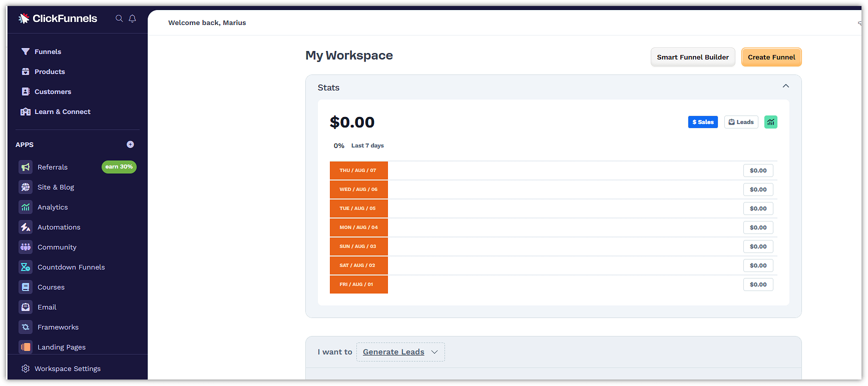Open Funnels in the sidebar

tap(48, 51)
